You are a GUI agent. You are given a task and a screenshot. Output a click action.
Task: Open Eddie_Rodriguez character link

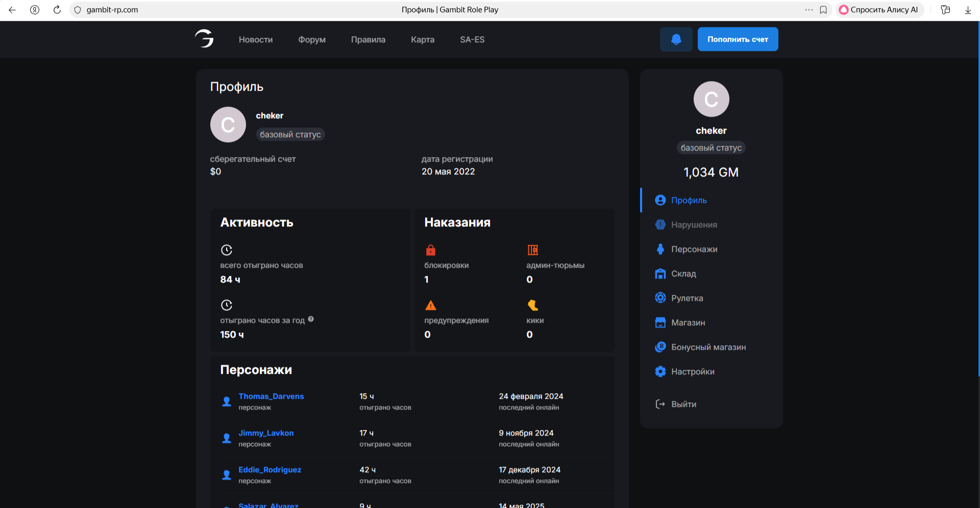[269, 470]
